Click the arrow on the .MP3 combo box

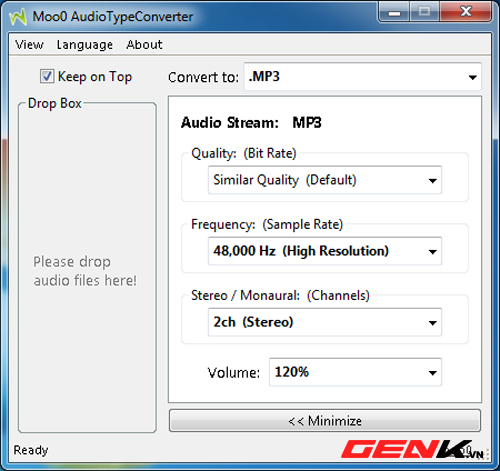[472, 77]
